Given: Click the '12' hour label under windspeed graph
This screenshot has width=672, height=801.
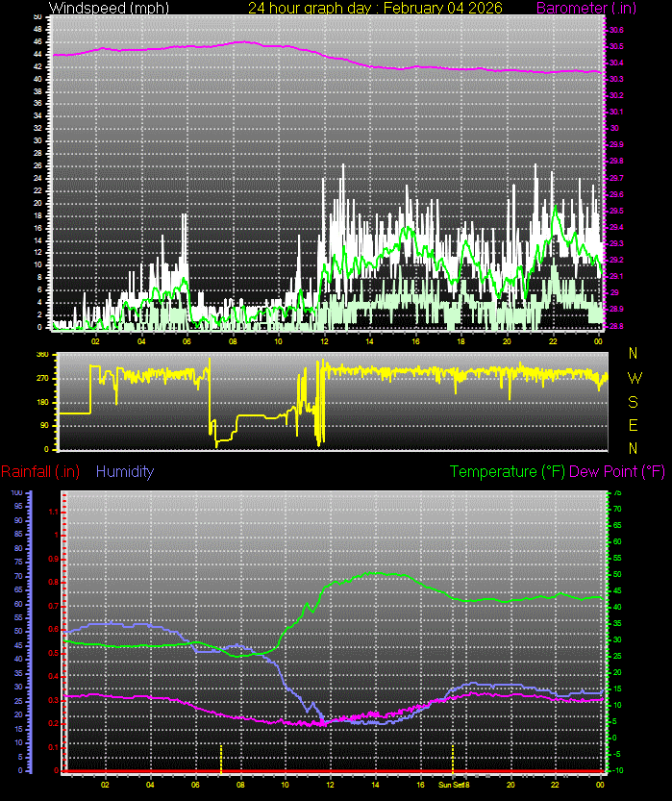Looking at the screenshot, I should pos(324,341).
